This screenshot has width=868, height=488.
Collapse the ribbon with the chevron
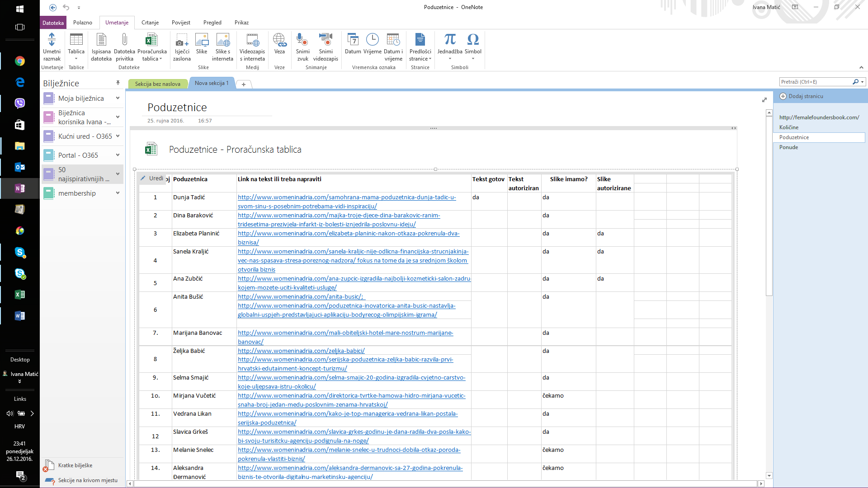click(861, 67)
